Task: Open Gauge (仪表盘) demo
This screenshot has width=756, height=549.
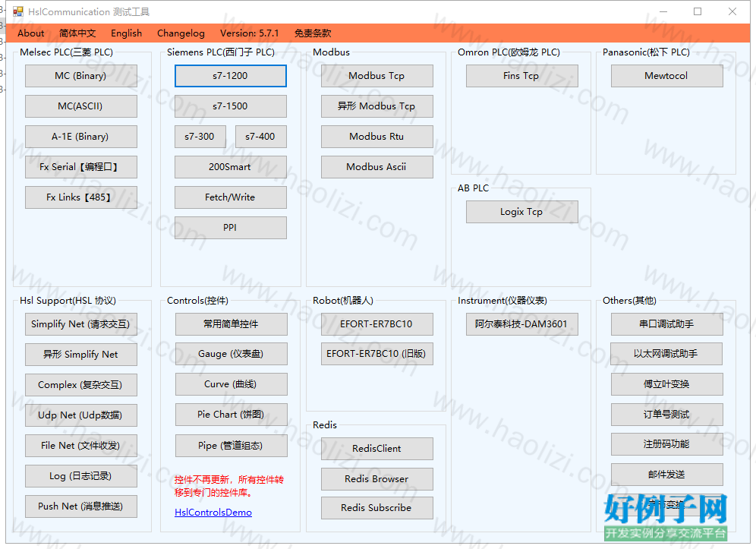Action: pyautogui.click(x=231, y=354)
